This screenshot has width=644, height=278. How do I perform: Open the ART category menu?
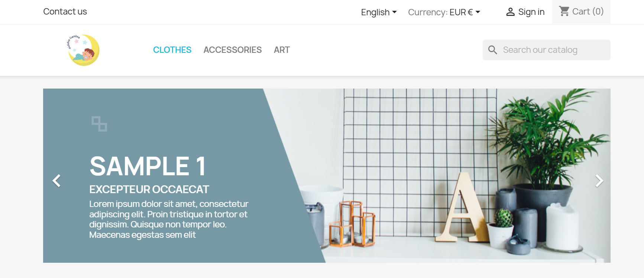[x=282, y=50]
